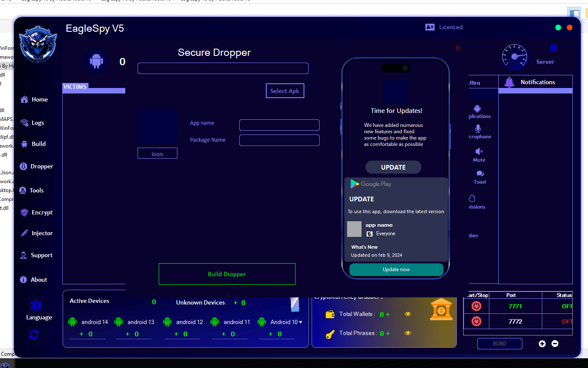
Task: Click the App name input field
Action: coord(279,125)
